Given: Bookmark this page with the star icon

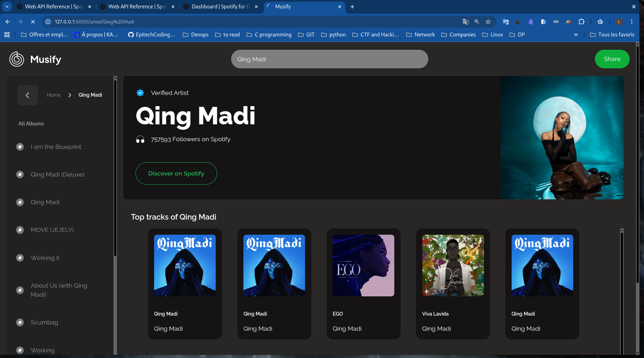Looking at the screenshot, I should click(488, 22).
